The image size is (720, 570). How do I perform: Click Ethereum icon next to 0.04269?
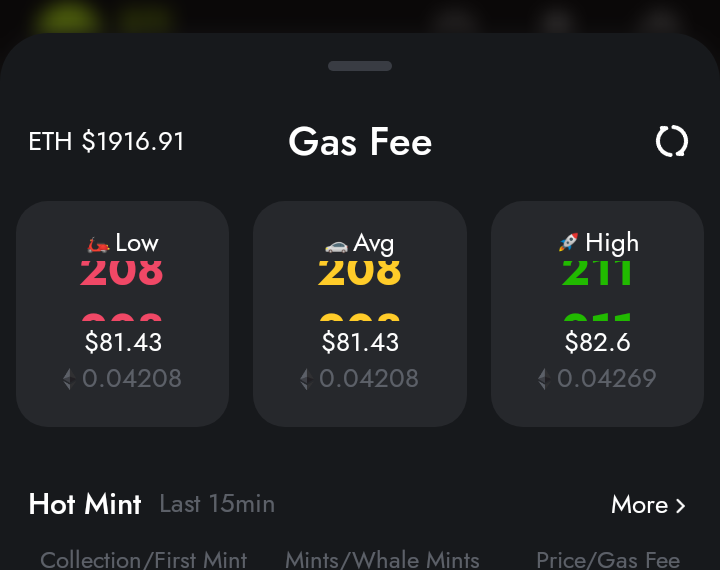tap(544, 379)
